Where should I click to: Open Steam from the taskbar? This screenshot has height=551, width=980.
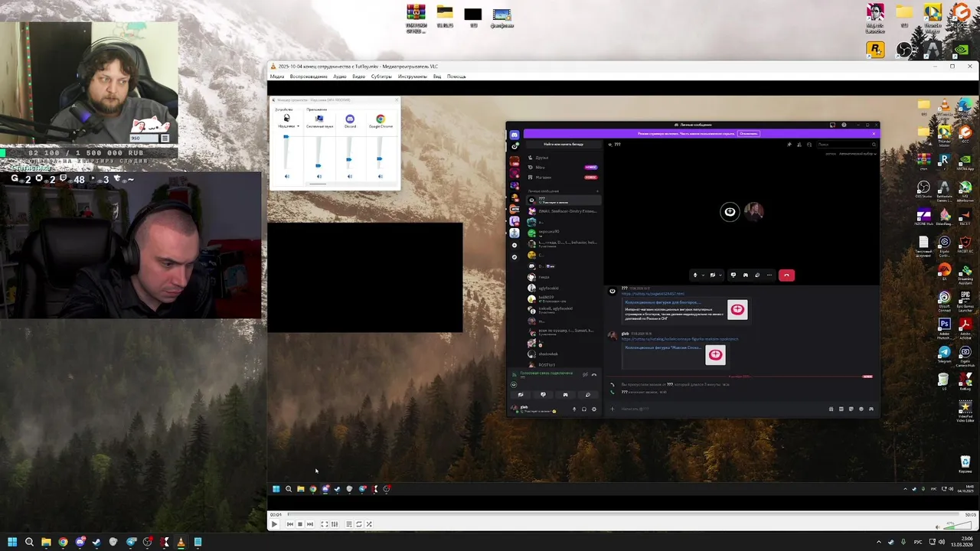pos(96,542)
